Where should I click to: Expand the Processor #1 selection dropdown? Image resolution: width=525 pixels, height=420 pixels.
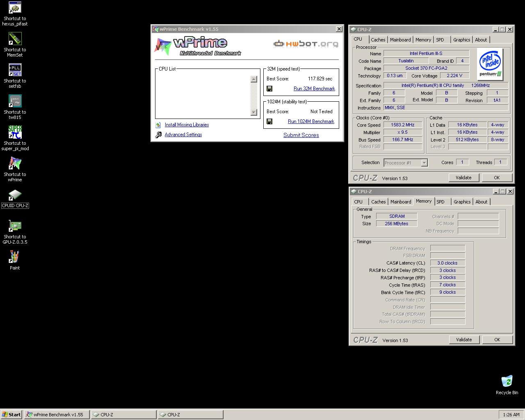tap(424, 163)
